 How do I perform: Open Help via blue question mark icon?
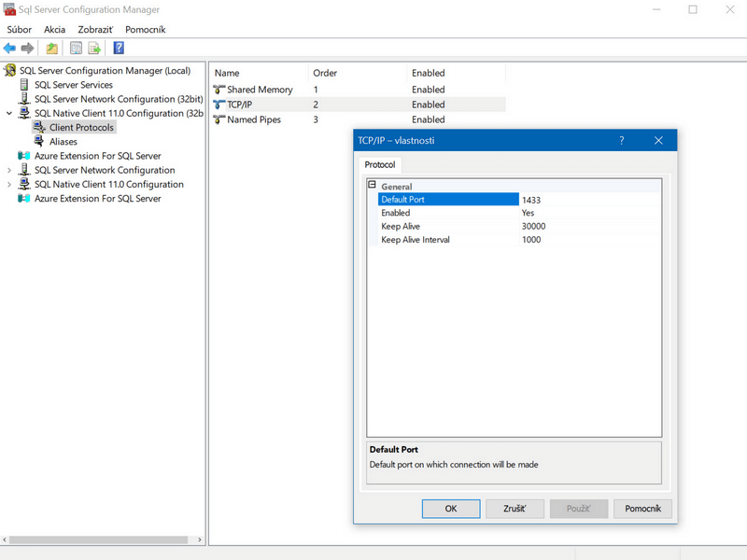119,49
